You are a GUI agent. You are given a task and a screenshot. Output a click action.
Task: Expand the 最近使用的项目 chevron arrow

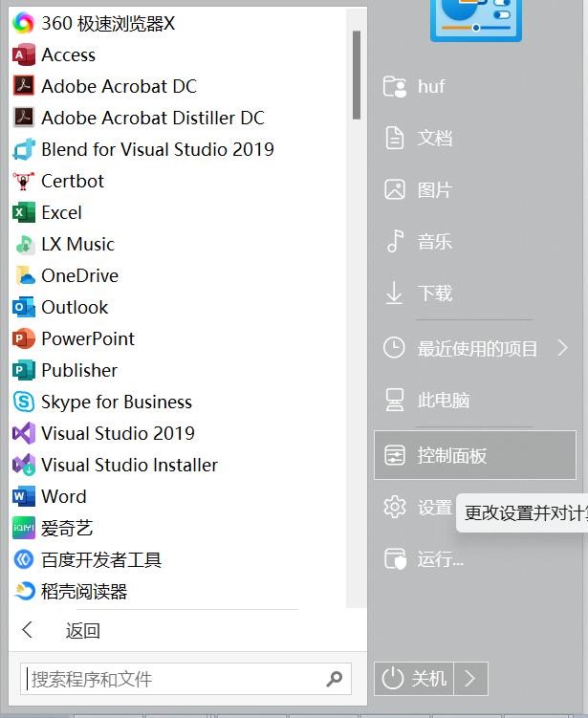tap(563, 348)
